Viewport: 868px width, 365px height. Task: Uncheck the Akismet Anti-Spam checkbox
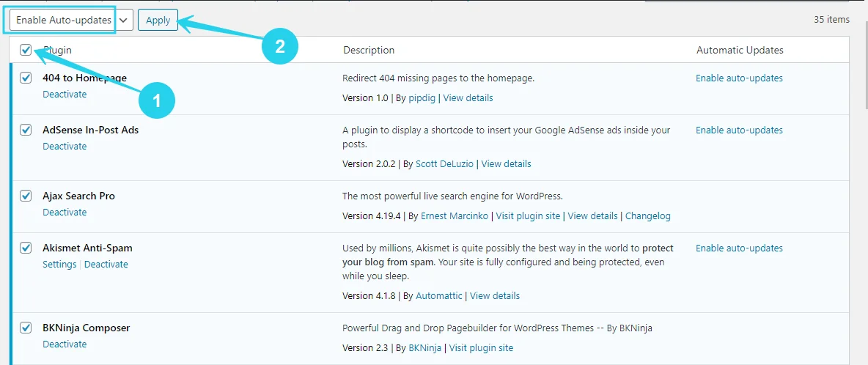click(x=26, y=247)
